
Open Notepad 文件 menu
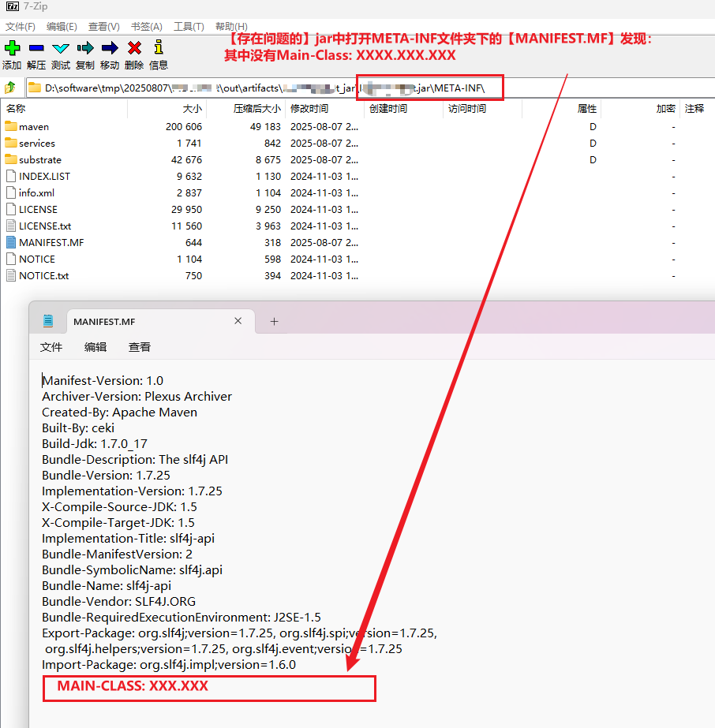(51, 347)
